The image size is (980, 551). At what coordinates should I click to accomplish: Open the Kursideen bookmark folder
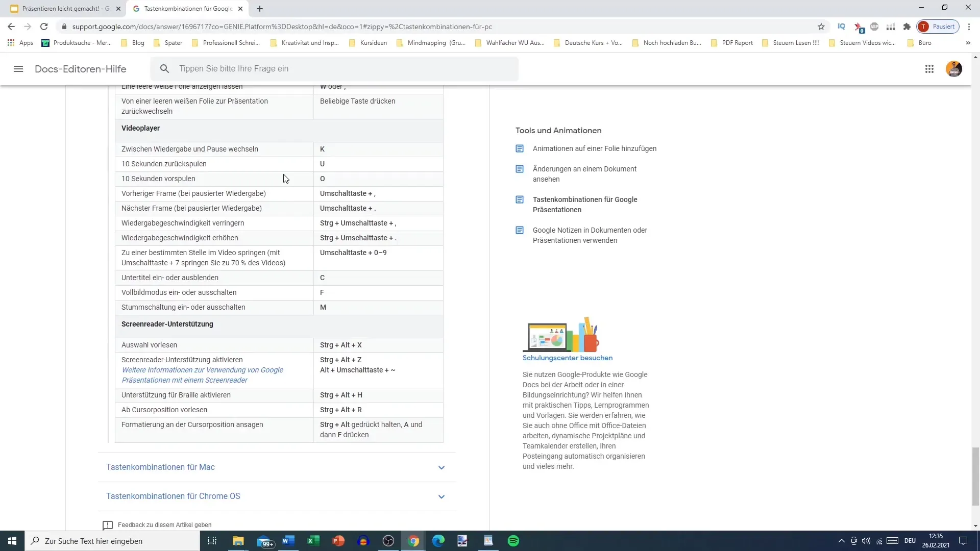pyautogui.click(x=368, y=43)
